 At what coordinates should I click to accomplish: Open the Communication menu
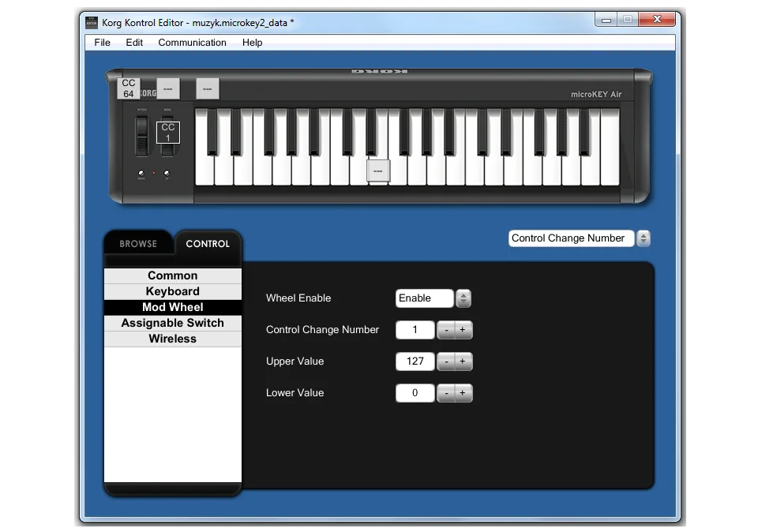pyautogui.click(x=192, y=43)
